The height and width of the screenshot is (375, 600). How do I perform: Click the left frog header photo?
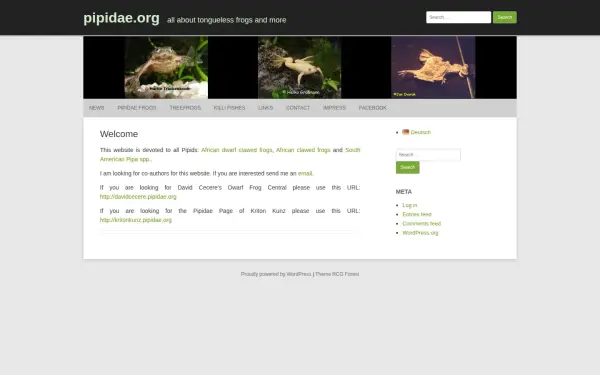click(x=166, y=68)
